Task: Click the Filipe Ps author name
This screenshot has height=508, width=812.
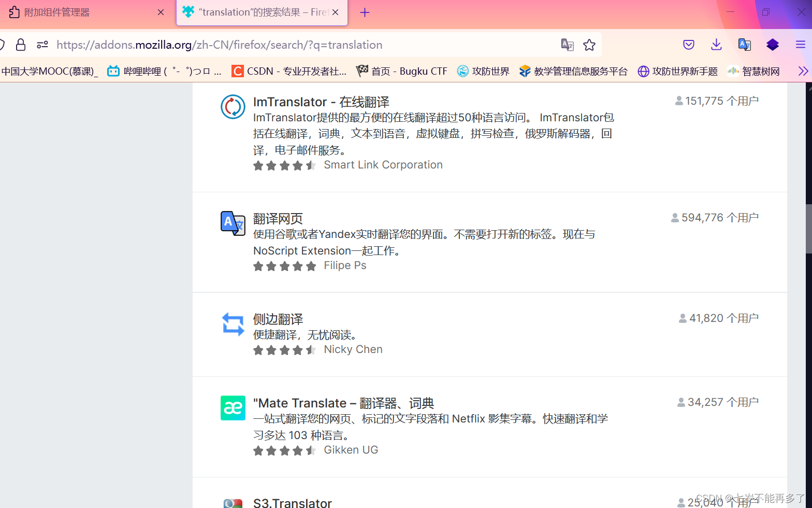Action: [345, 265]
